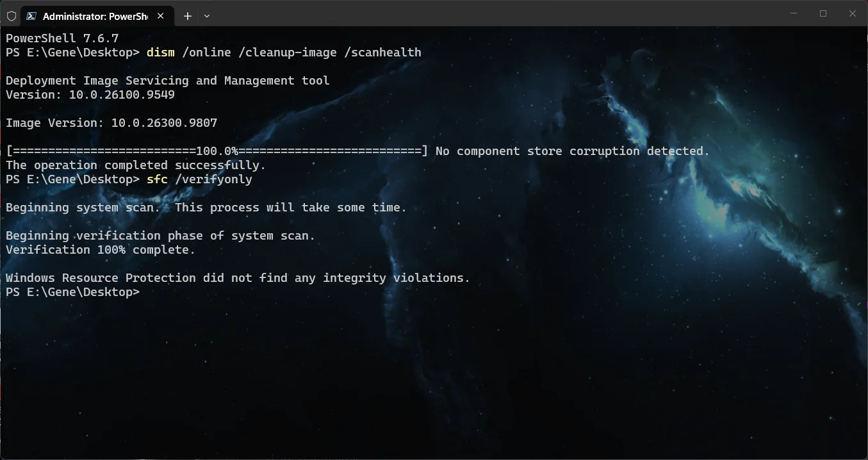868x460 pixels.
Task: Click 'No component store corruption detected.' text
Action: coord(573,151)
